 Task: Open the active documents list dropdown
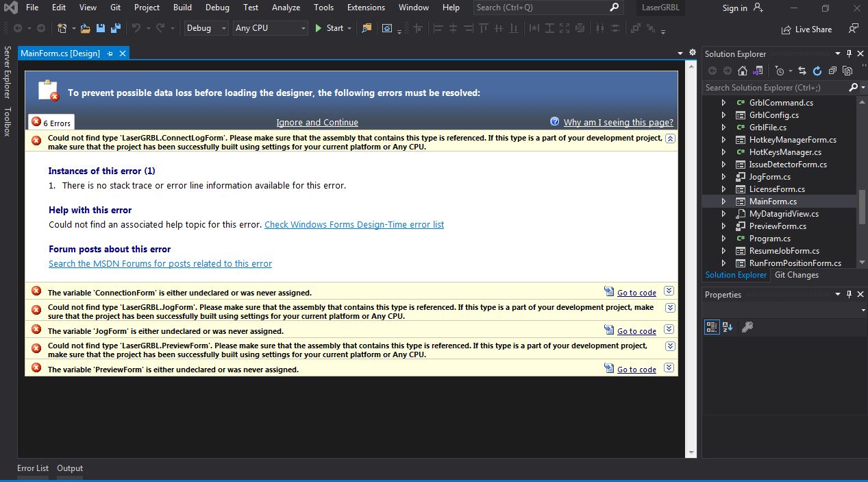coord(680,53)
